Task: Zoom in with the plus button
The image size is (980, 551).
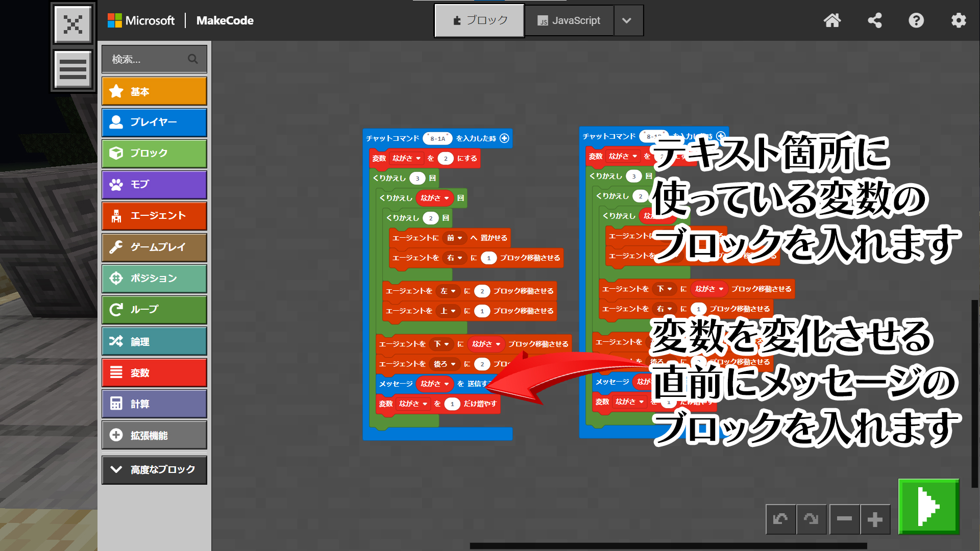Action: tap(875, 519)
